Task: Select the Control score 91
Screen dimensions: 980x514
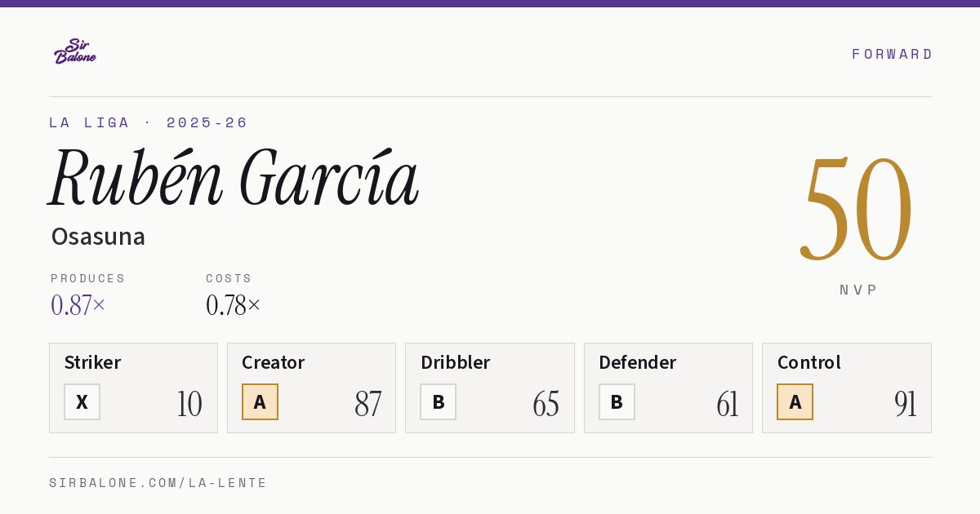Action: point(905,404)
